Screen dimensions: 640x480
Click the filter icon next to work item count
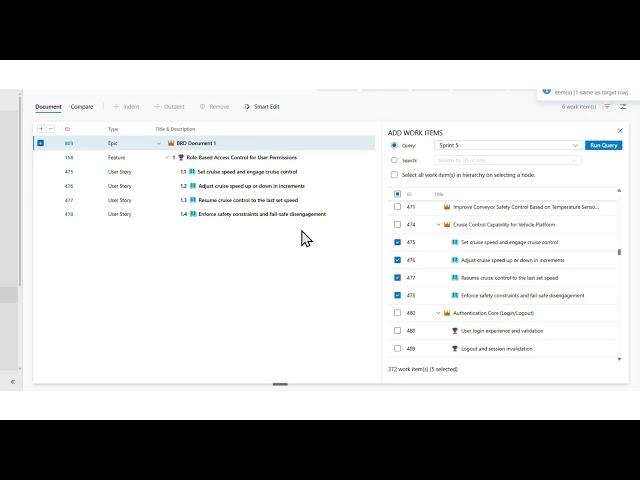(x=607, y=107)
